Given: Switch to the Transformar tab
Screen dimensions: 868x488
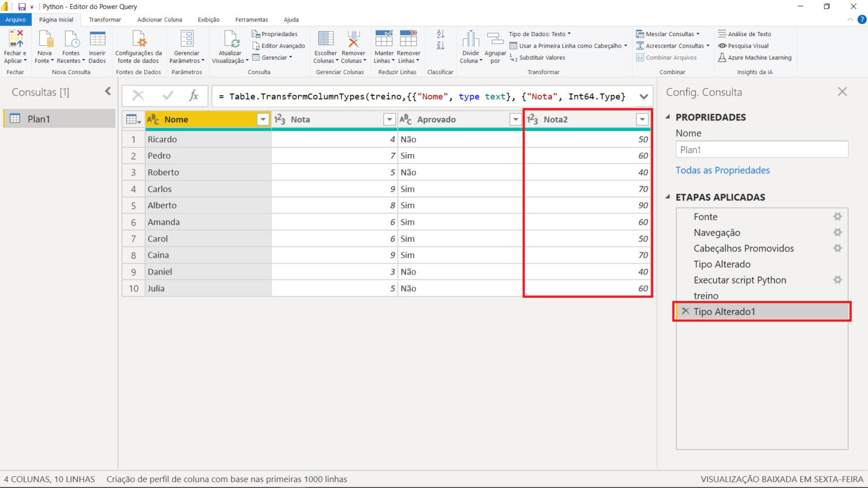Looking at the screenshot, I should tap(105, 20).
